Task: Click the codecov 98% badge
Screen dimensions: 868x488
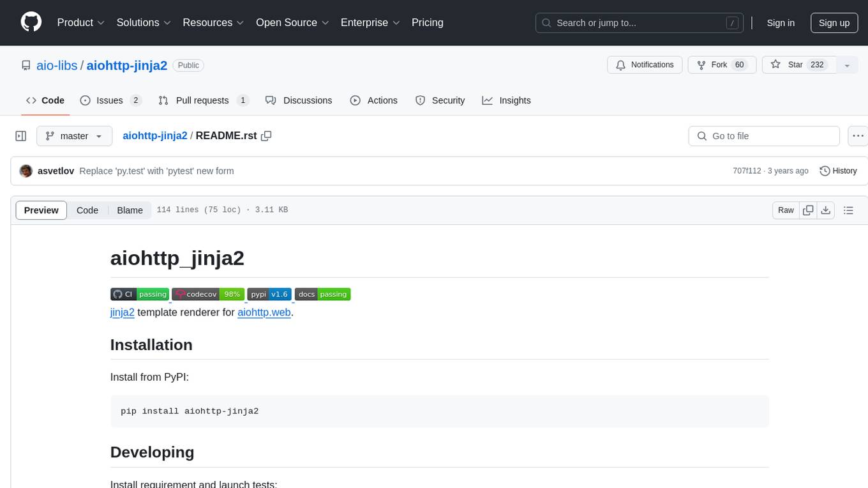Action: pyautogui.click(x=208, y=294)
